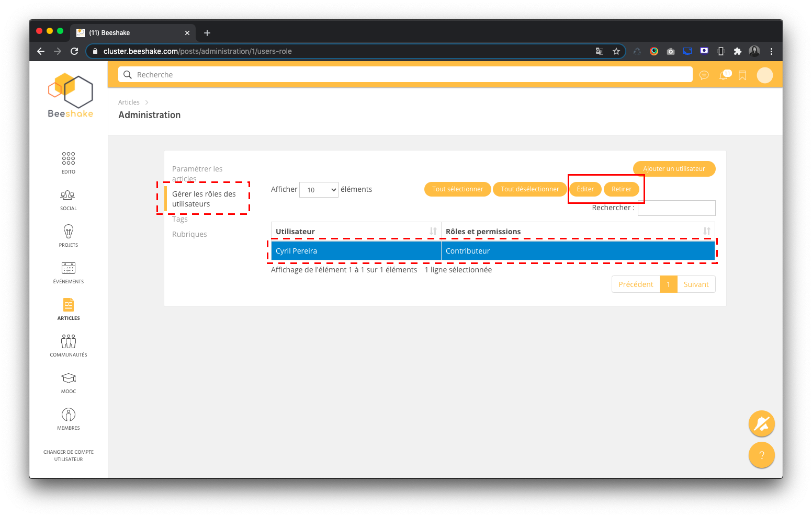Open the Chrome three-dot menu

pyautogui.click(x=772, y=51)
